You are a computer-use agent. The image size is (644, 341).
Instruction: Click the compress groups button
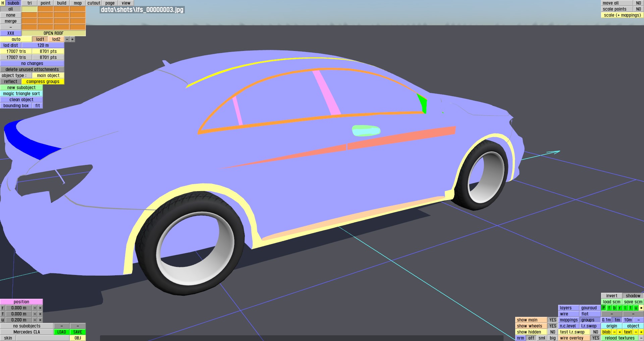coord(43,81)
